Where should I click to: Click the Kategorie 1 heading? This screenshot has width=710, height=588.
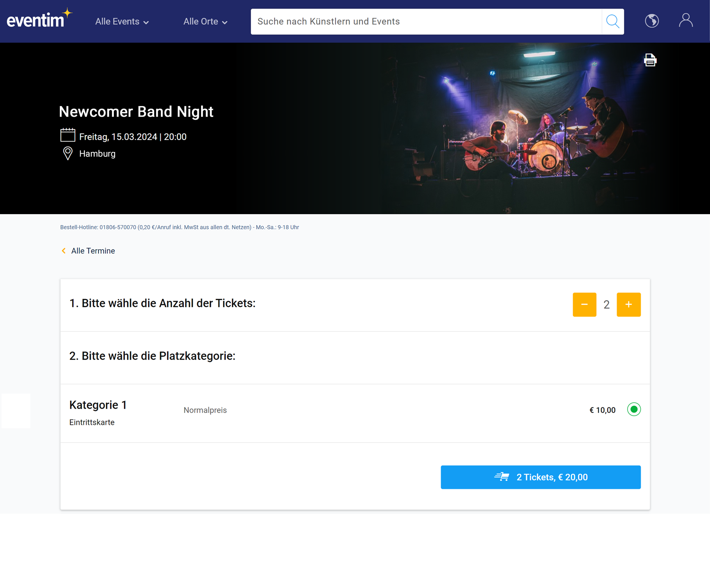pos(98,405)
